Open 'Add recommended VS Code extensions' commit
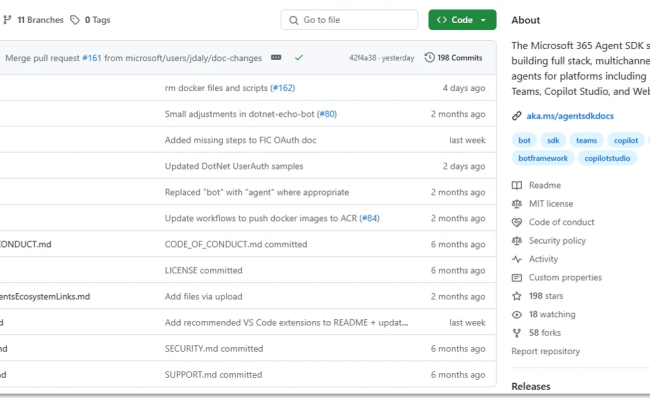The width and height of the screenshot is (650, 400). pyautogui.click(x=286, y=323)
